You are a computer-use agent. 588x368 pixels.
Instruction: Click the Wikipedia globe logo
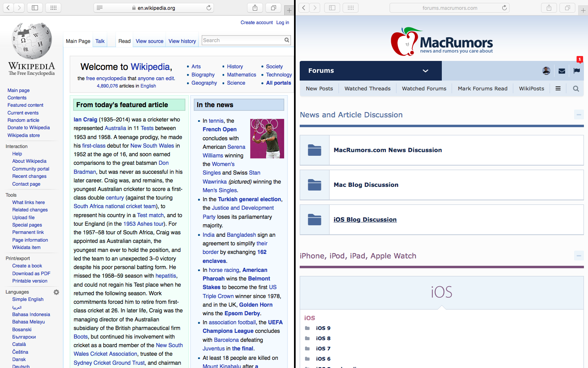point(32,41)
